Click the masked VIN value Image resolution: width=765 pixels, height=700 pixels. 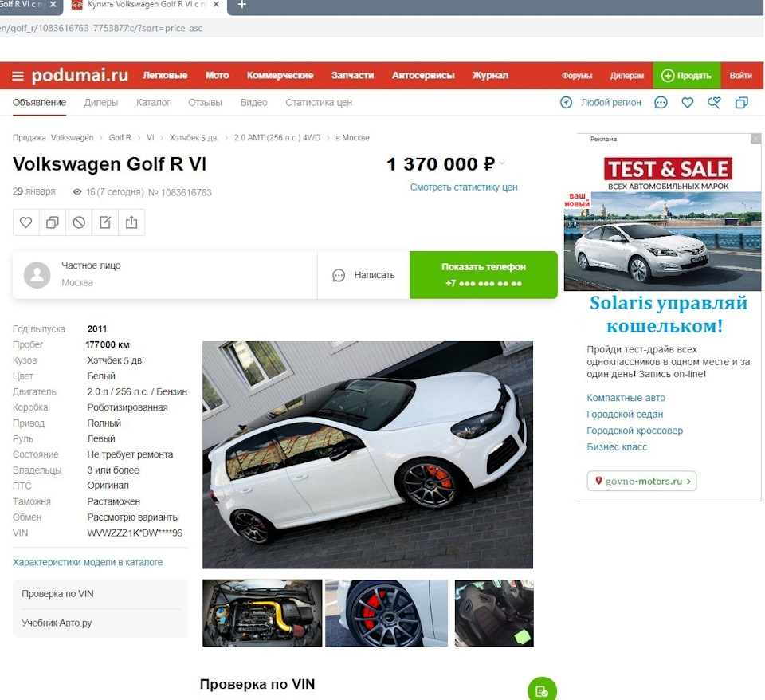tap(135, 533)
